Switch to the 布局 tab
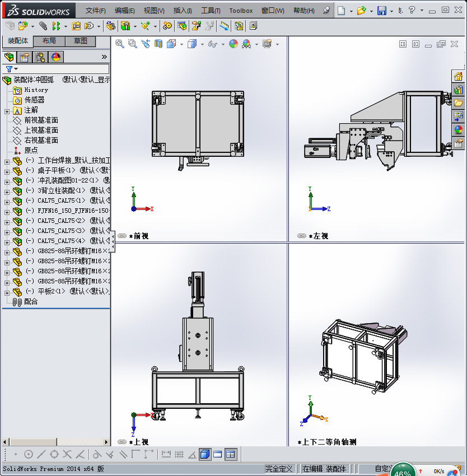 click(49, 41)
